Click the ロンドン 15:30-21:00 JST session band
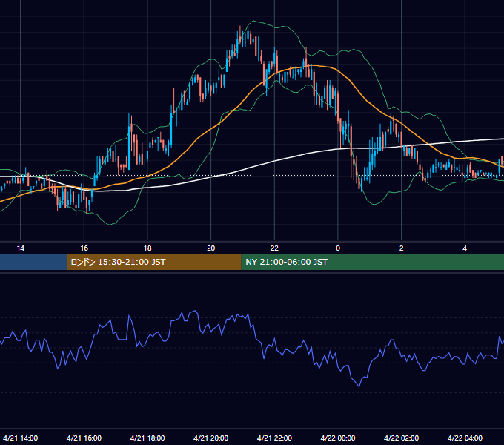Screen dimensions: 504x445 (153, 262)
